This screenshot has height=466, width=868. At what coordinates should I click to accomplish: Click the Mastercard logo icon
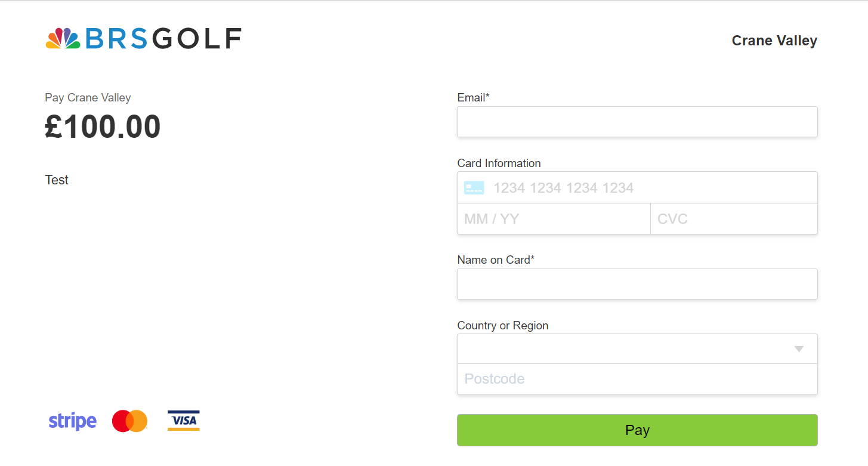pyautogui.click(x=129, y=421)
